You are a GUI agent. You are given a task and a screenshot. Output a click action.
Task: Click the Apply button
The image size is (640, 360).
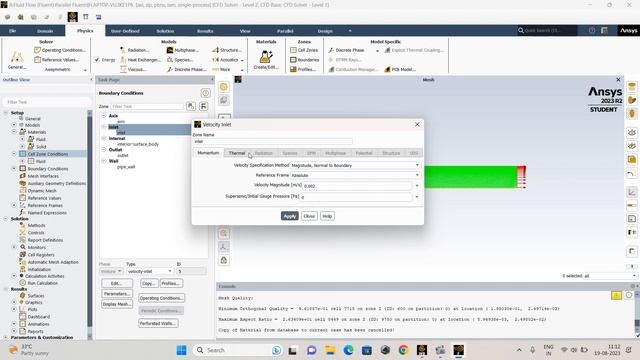290,216
